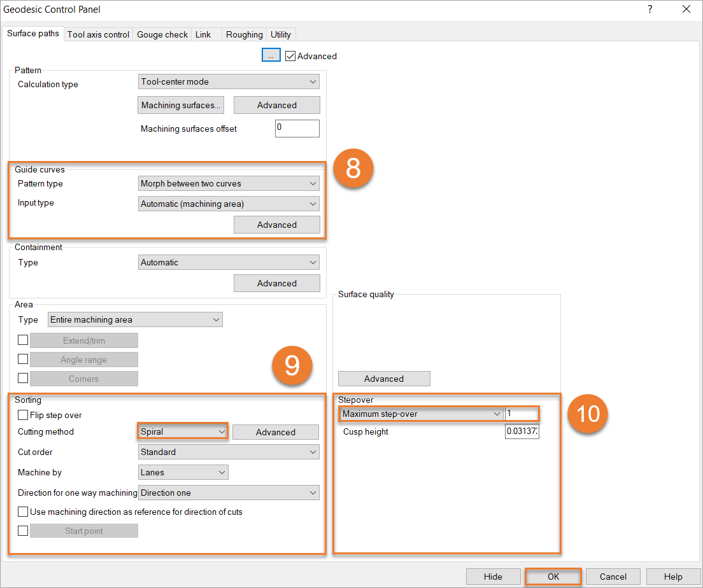The image size is (703, 588).
Task: Click the Cusp height input field
Action: point(522,431)
